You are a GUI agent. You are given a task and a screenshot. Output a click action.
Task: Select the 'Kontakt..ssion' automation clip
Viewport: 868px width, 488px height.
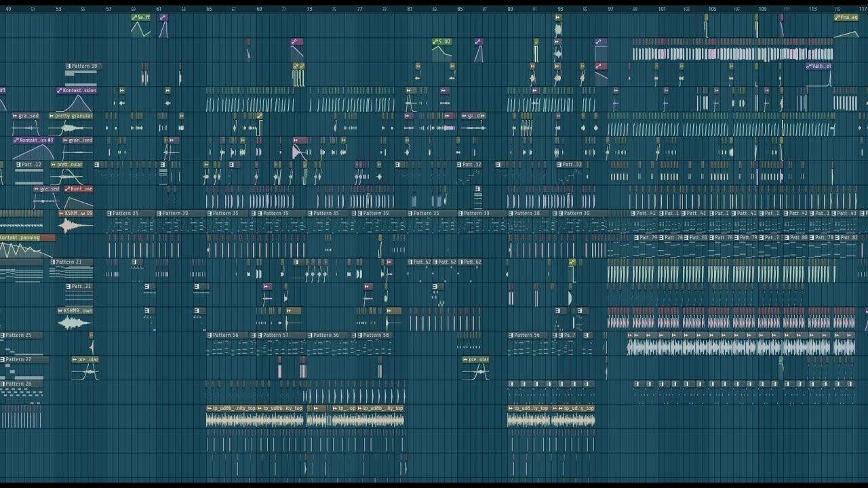pos(77,90)
